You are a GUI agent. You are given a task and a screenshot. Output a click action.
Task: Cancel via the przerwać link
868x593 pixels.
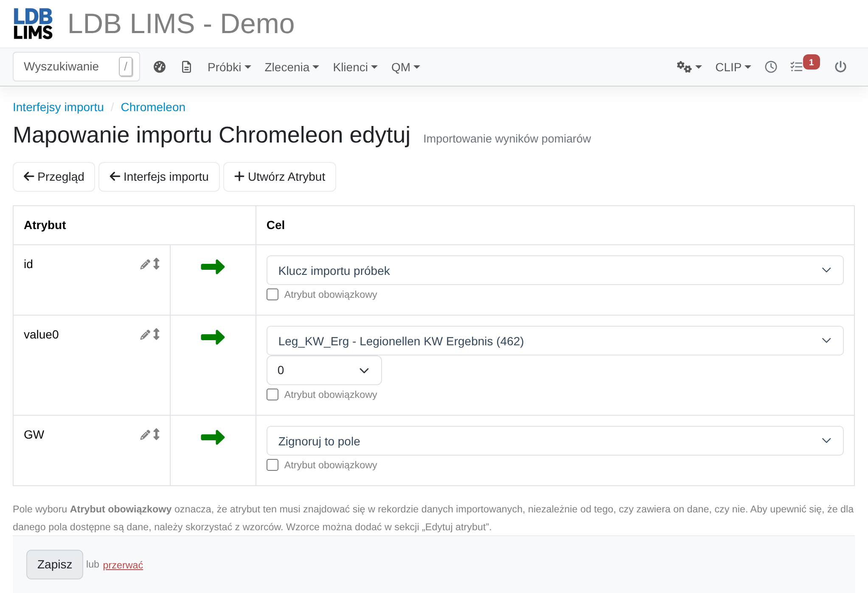tap(123, 565)
